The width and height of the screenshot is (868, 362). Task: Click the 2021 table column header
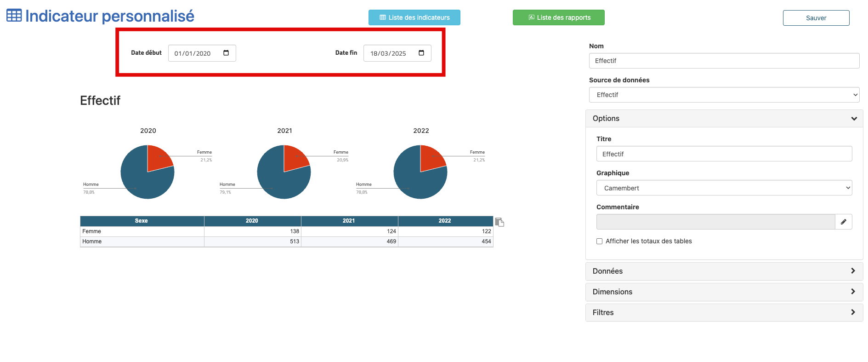pos(349,221)
